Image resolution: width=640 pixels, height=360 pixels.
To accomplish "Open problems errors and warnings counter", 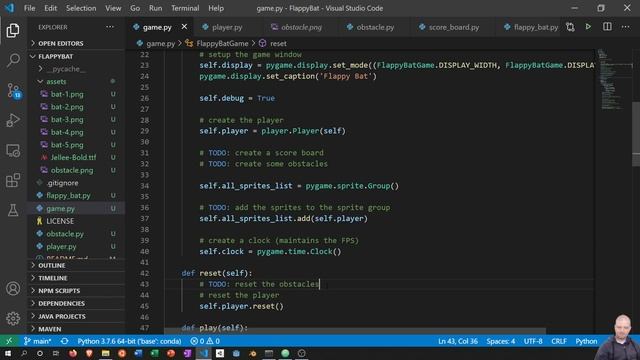I will pyautogui.click(x=205, y=341).
